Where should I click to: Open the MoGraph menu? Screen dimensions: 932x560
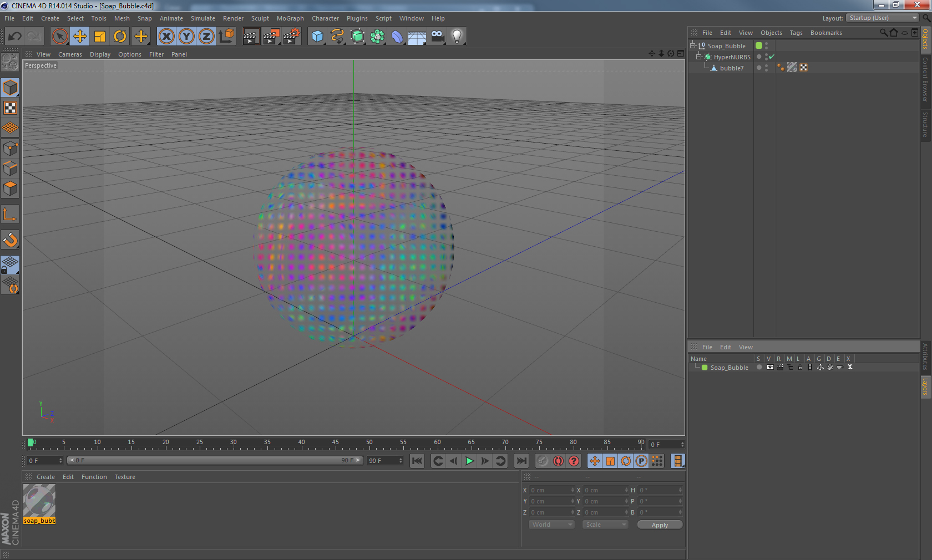point(290,18)
